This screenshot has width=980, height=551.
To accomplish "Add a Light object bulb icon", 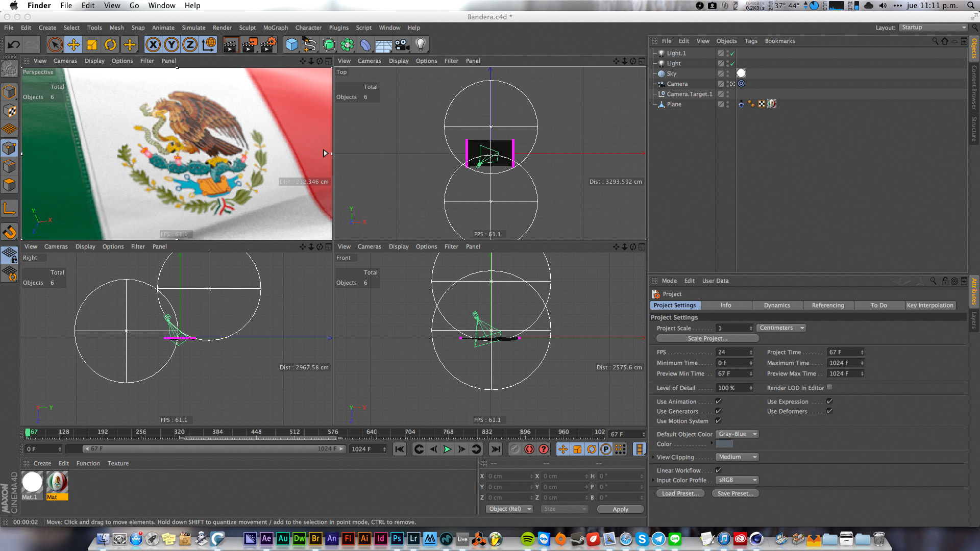I will pyautogui.click(x=421, y=45).
